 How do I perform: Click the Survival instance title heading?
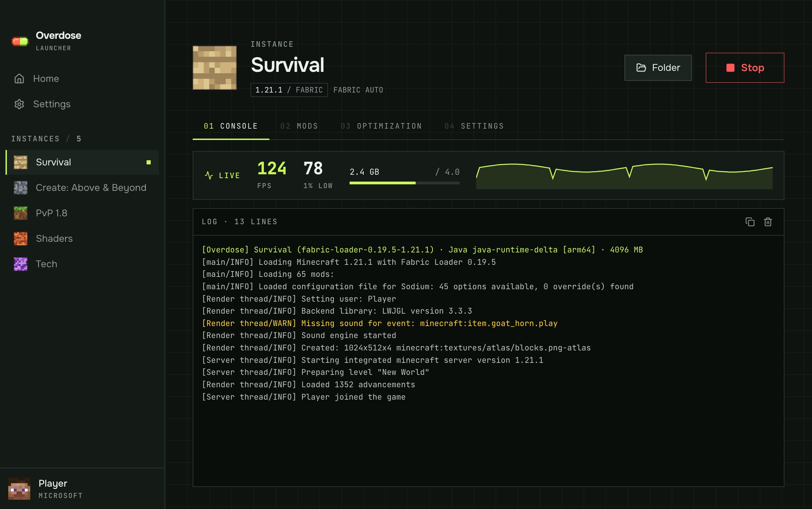click(x=288, y=65)
